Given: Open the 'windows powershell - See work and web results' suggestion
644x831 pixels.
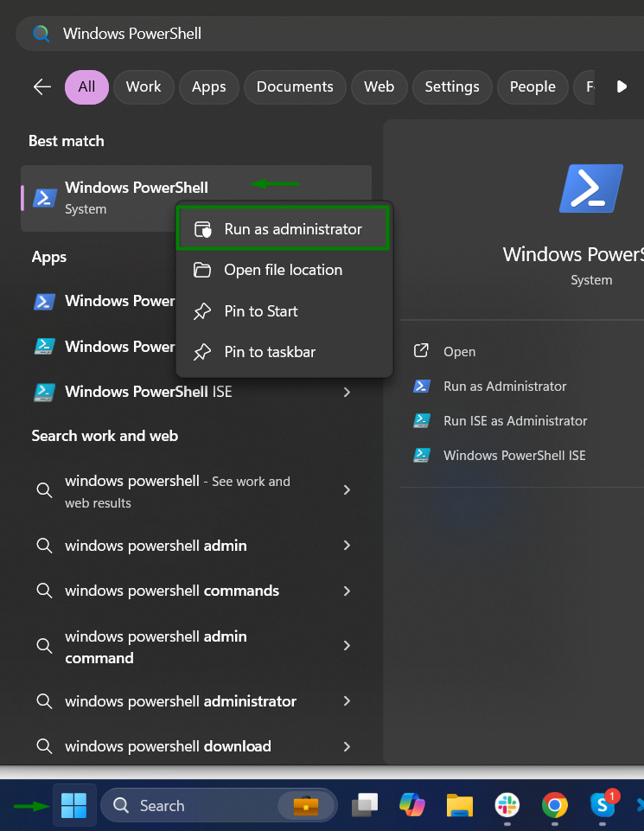Looking at the screenshot, I should tap(196, 491).
